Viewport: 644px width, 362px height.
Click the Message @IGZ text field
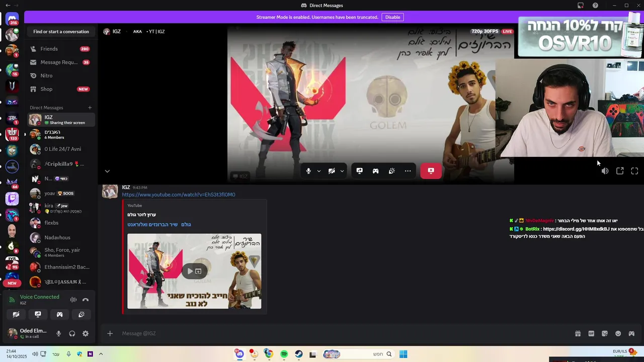pos(345,333)
